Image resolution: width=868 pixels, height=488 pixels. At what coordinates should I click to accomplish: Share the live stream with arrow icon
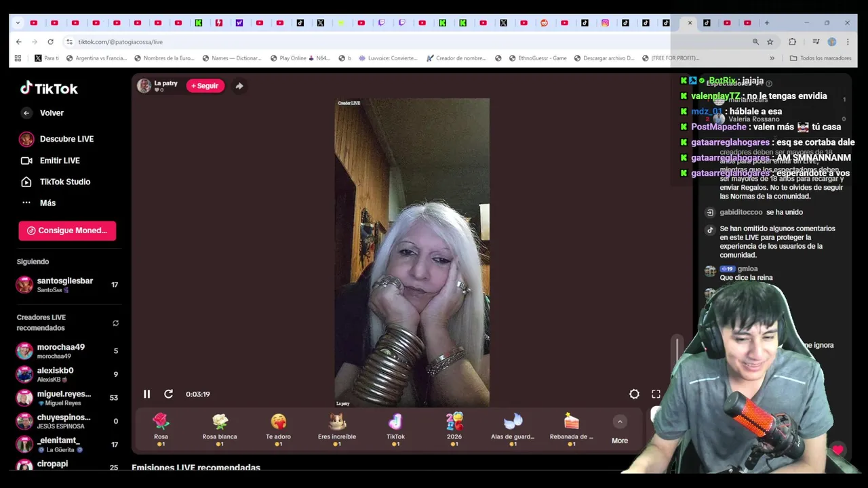239,86
